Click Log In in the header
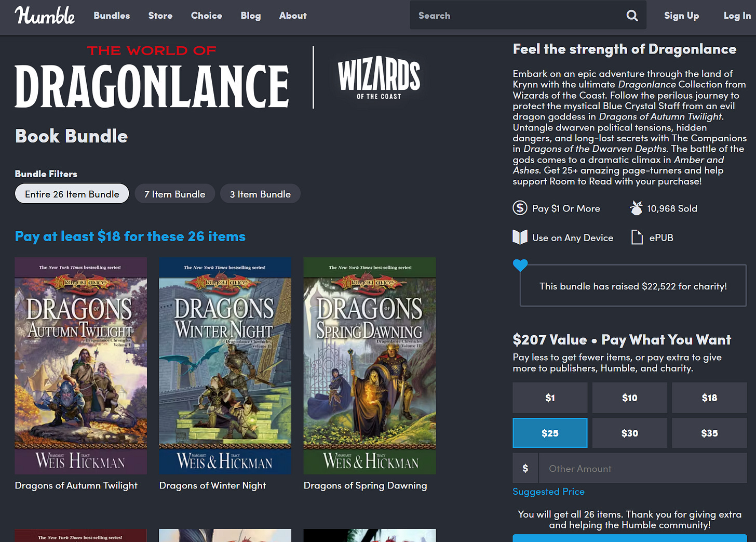756x542 pixels. [737, 16]
